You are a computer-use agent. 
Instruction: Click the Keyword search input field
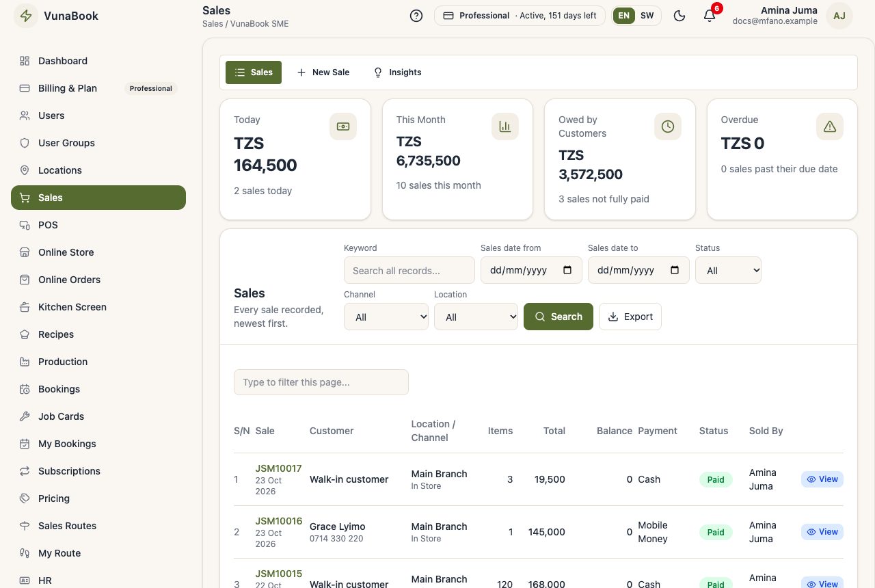click(409, 270)
